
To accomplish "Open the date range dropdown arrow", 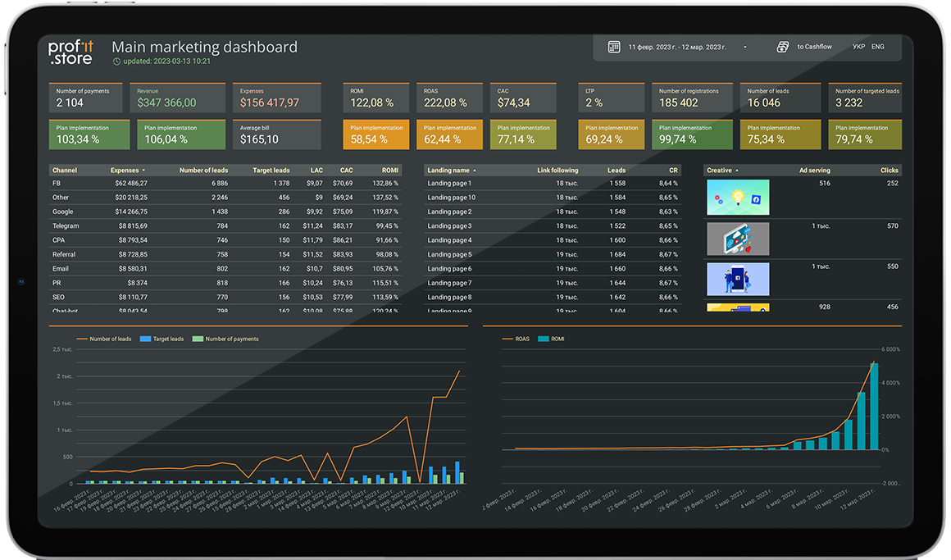I will [745, 48].
